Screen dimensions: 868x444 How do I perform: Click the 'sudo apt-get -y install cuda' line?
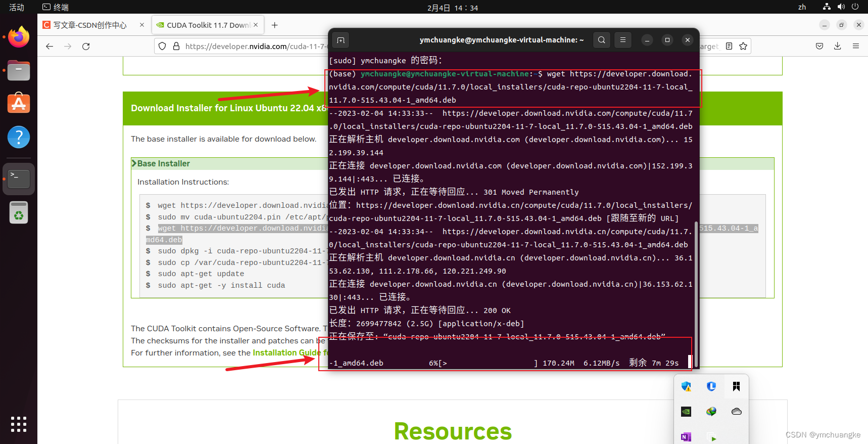point(221,285)
